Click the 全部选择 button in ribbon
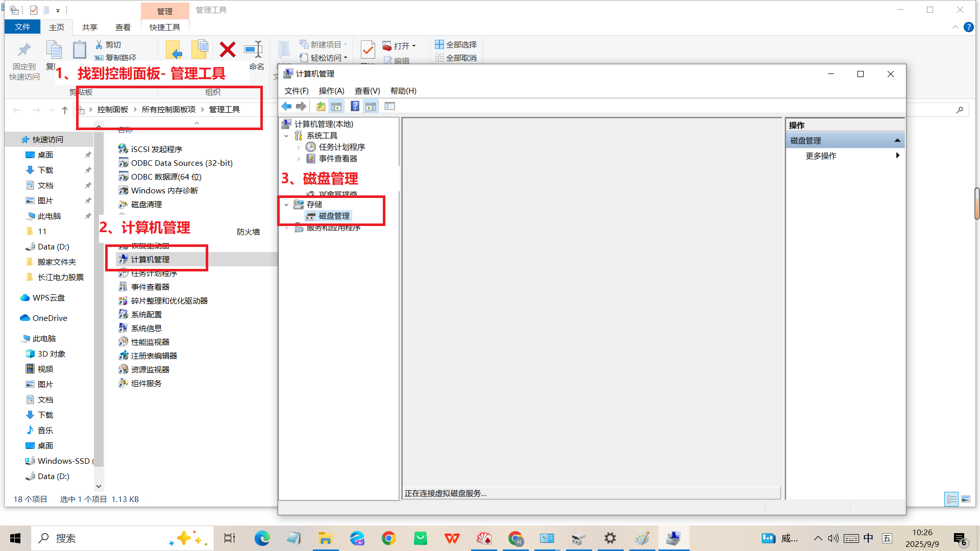Viewport: 980px width, 551px height. point(456,44)
